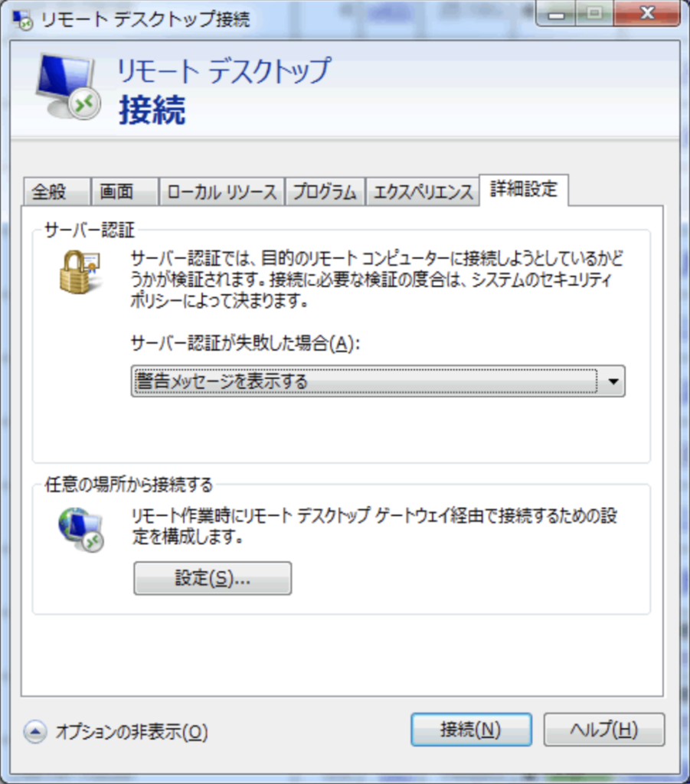Open the プログラム tab
This screenshot has width=690, height=784.
click(x=325, y=191)
